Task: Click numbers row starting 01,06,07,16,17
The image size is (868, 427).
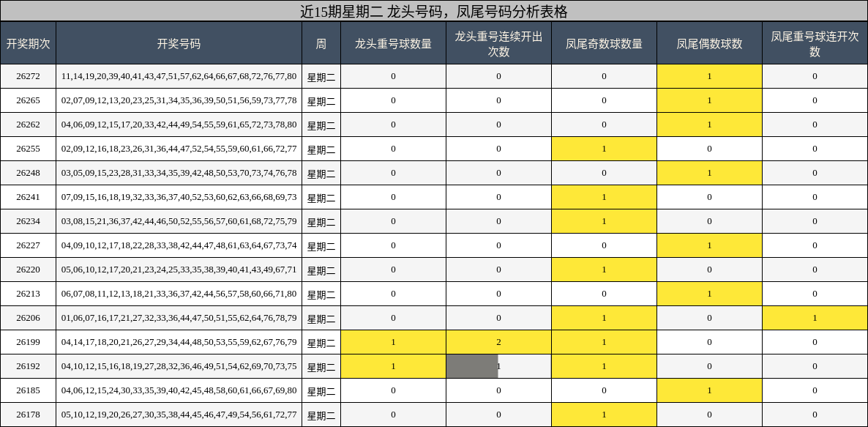Action: pos(179,318)
